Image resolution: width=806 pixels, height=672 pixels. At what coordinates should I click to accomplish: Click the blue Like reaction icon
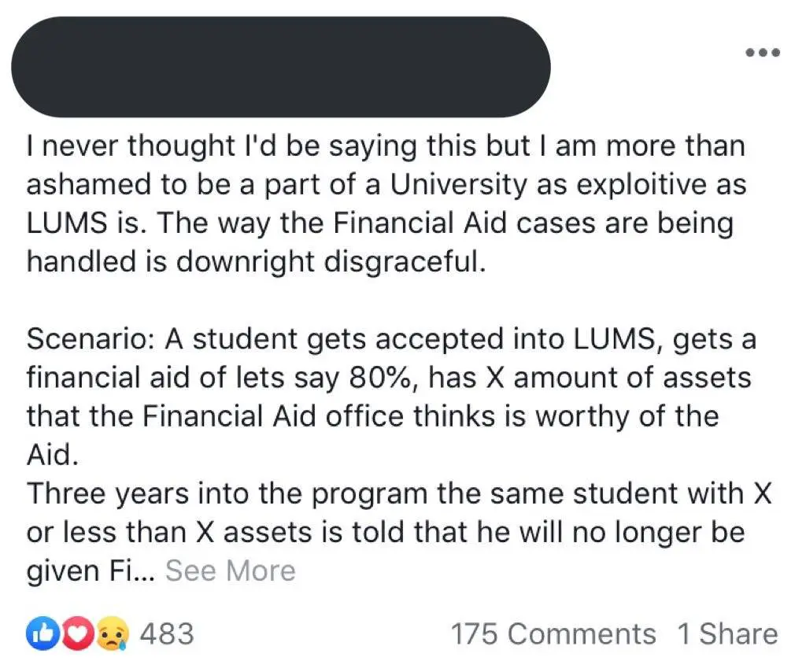coord(39,633)
